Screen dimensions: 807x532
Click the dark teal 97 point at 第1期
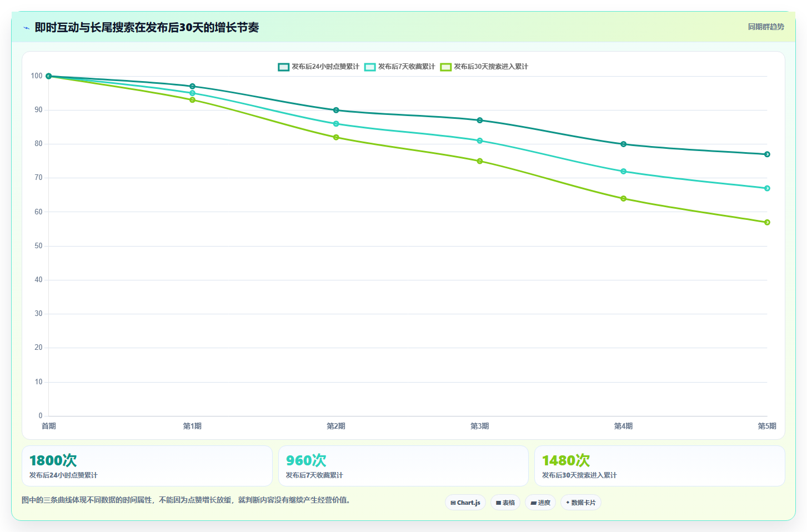point(192,86)
